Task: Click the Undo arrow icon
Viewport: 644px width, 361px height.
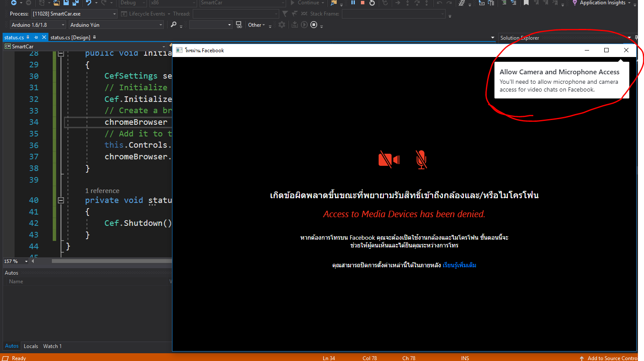Action: coord(88,3)
